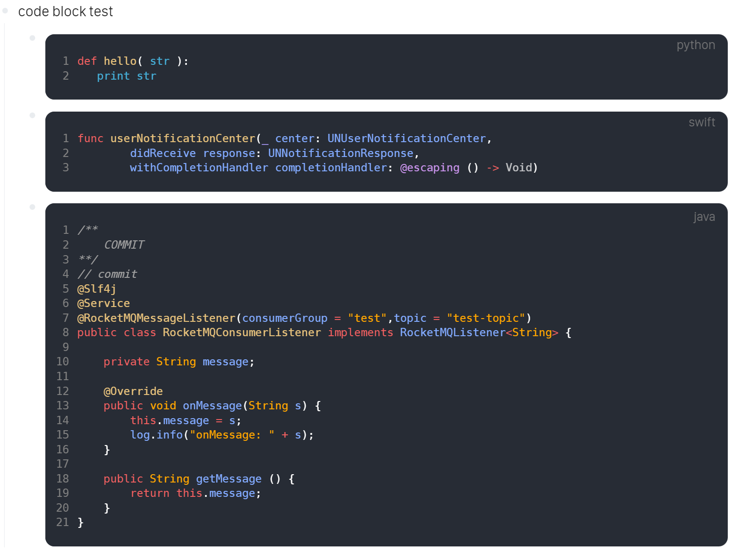Screen dimensions: 756x558
Task: Click the print statement in the python block
Action: pos(113,76)
